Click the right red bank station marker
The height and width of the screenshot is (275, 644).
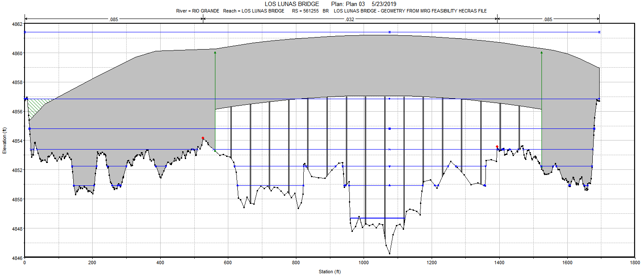point(497,147)
